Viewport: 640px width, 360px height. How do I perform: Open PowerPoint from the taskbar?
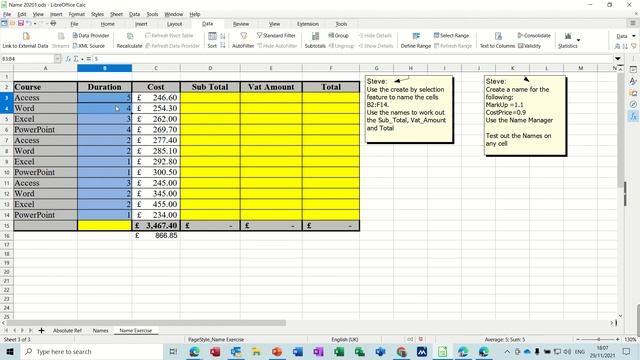coord(277,351)
